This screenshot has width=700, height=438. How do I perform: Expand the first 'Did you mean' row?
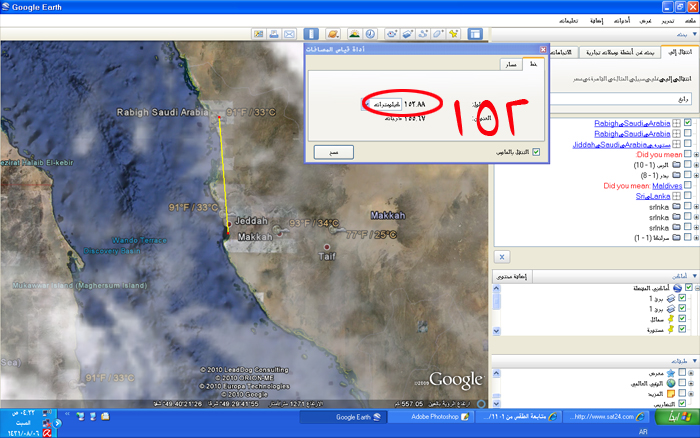pos(696,154)
